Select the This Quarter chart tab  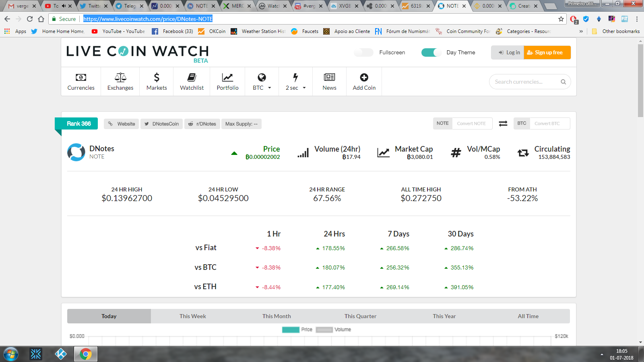click(360, 316)
